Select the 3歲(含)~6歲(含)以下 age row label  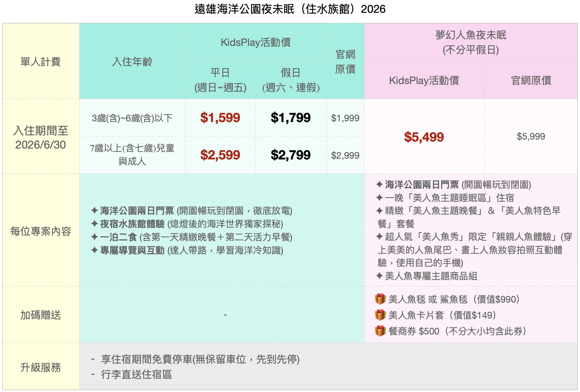pos(132,118)
